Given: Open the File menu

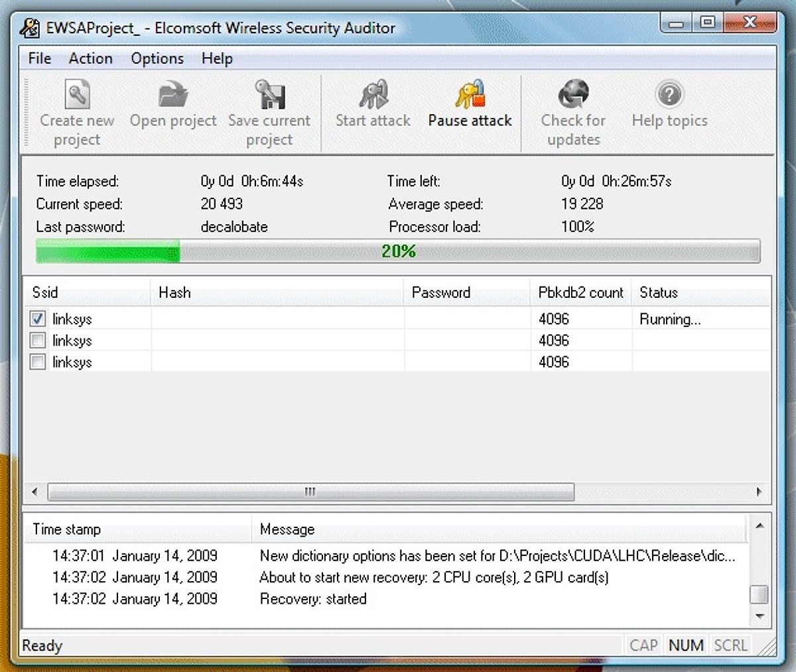Looking at the screenshot, I should pos(40,58).
